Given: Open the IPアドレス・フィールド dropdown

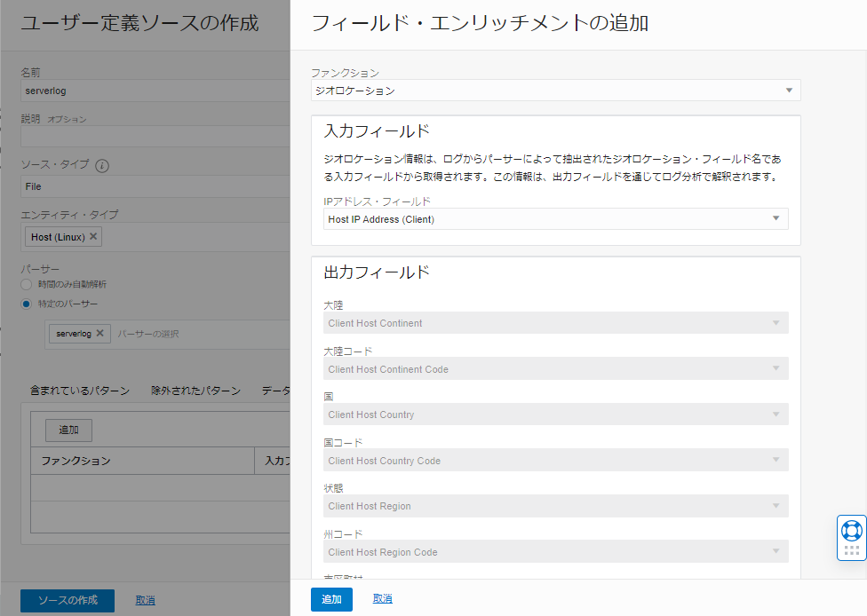Looking at the screenshot, I should (x=555, y=219).
